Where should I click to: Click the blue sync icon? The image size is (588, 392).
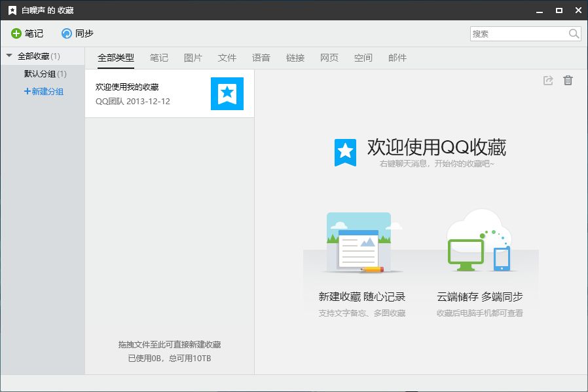tap(67, 33)
